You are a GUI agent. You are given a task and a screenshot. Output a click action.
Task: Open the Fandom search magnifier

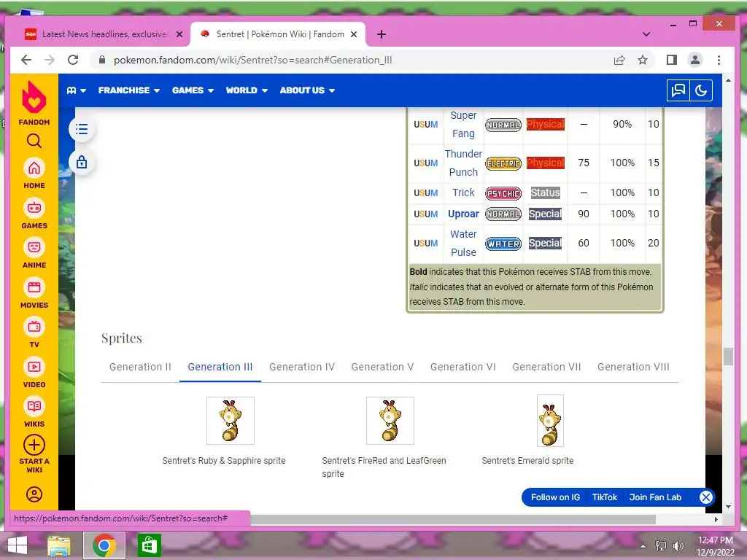pos(34,141)
